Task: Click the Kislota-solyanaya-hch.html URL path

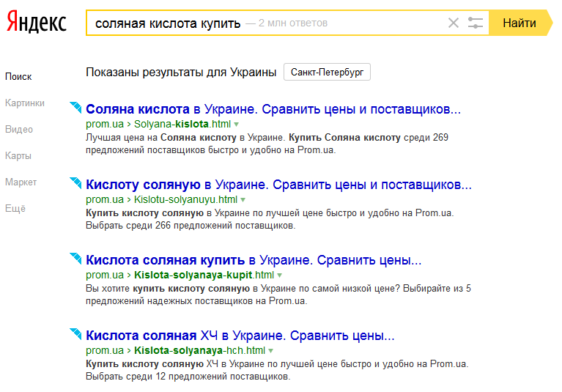Action: pos(199,350)
